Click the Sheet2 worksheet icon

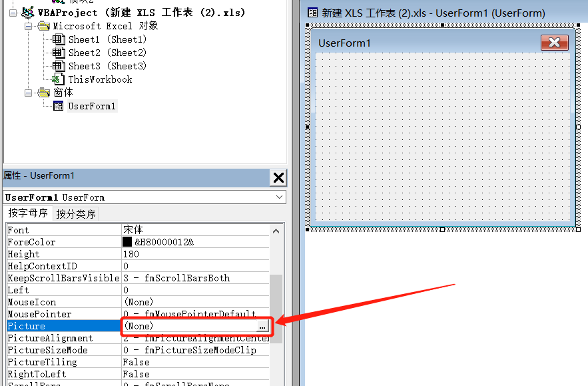(x=58, y=53)
